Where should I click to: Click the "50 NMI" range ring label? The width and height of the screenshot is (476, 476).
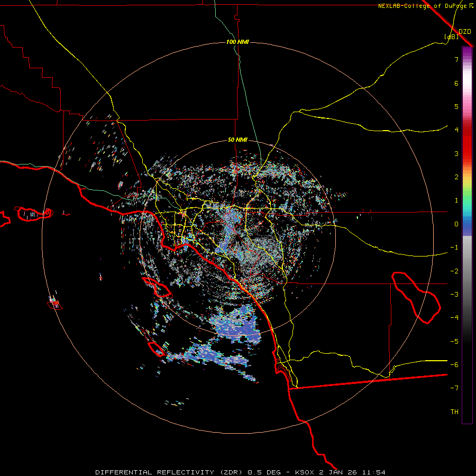(x=237, y=140)
